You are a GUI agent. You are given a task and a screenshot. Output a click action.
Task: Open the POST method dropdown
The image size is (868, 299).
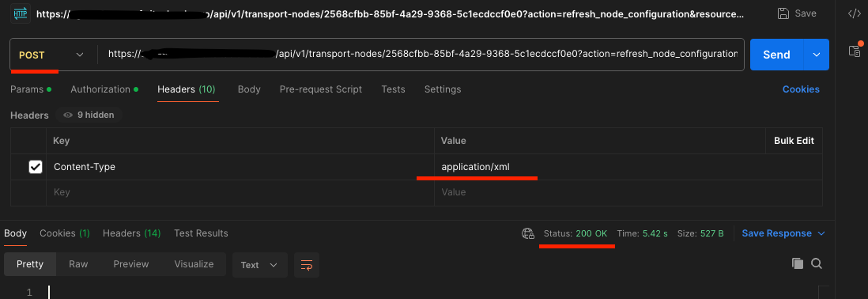pyautogui.click(x=51, y=55)
